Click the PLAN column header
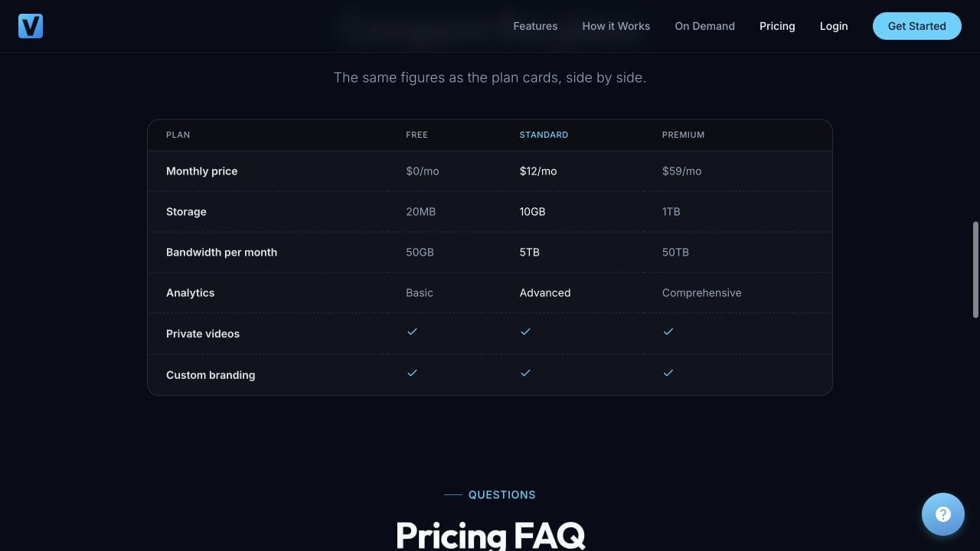980x551 pixels. tap(178, 135)
